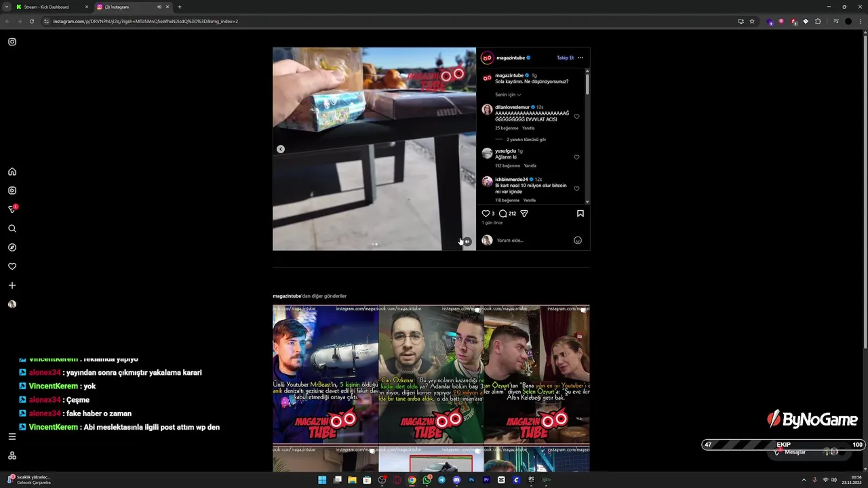View '132 beğenme' likes on yusufgclu comment
This screenshot has height=488, width=868.
[507, 165]
